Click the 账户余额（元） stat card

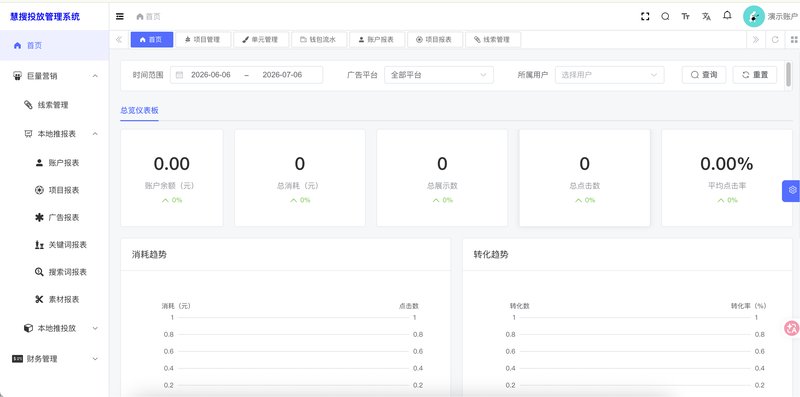171,178
